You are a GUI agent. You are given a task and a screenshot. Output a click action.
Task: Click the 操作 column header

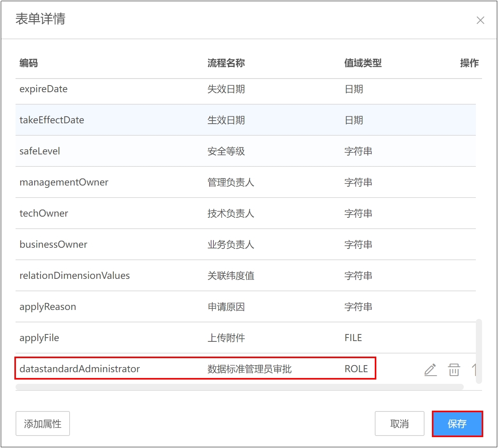[470, 63]
